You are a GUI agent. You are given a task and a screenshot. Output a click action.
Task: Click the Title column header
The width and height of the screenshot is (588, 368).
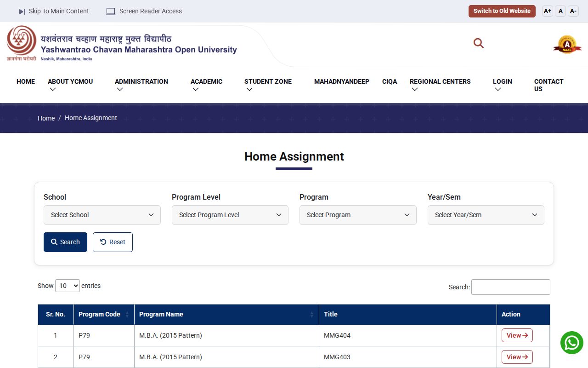pos(408,315)
